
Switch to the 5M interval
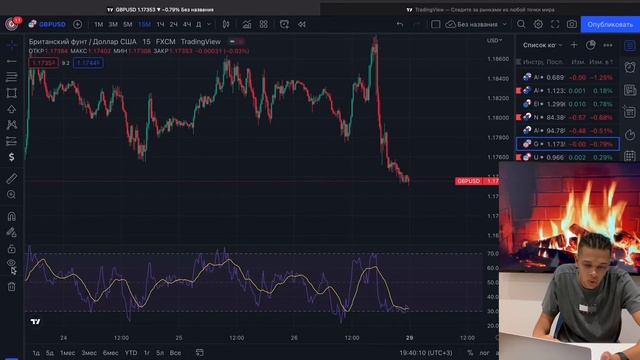tap(128, 24)
